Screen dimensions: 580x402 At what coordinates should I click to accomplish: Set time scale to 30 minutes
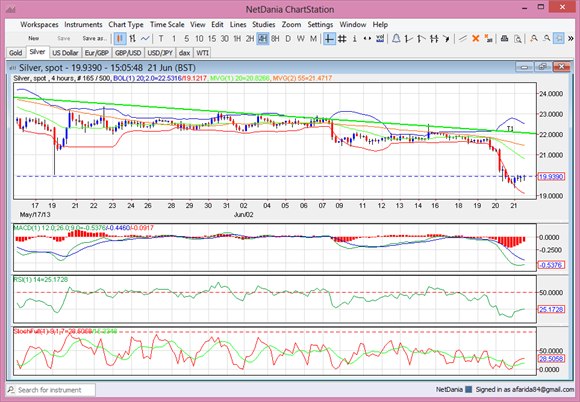[x=225, y=38]
